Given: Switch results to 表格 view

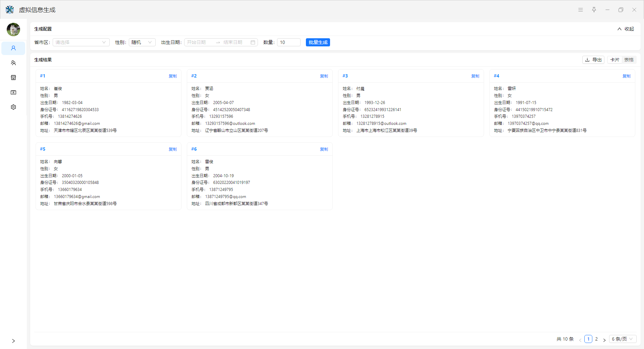Looking at the screenshot, I should coord(629,60).
